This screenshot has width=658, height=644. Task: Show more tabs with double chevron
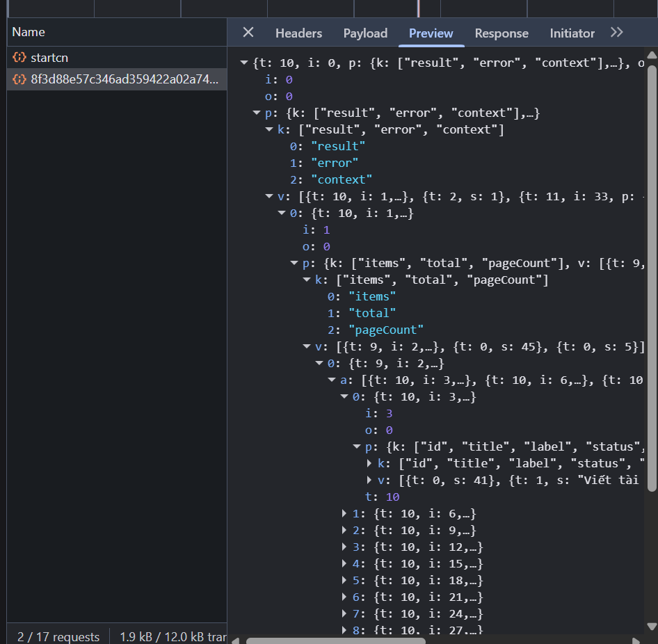(616, 33)
